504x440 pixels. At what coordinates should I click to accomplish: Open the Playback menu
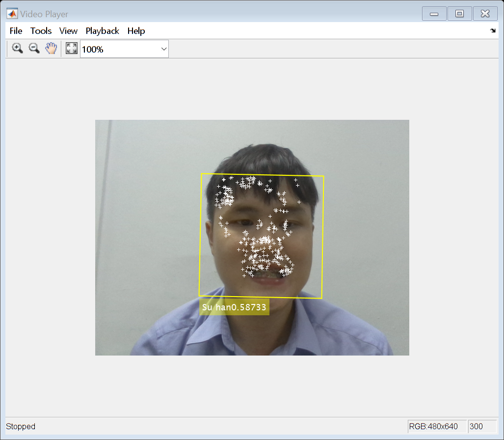coord(102,31)
